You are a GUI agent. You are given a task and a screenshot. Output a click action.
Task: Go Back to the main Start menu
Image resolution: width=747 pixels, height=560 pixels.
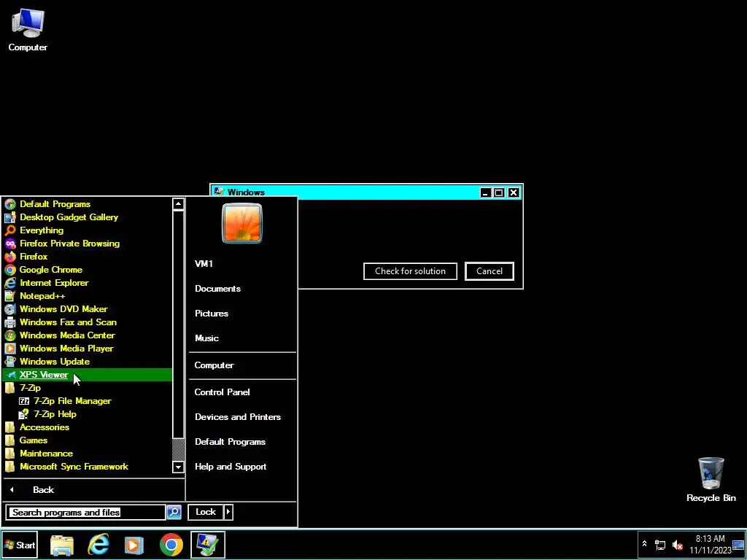pos(93,489)
